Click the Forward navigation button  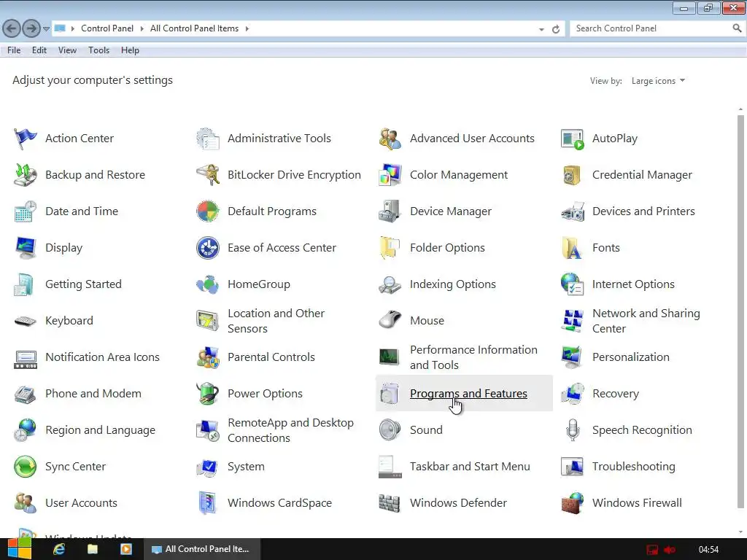pyautogui.click(x=31, y=28)
